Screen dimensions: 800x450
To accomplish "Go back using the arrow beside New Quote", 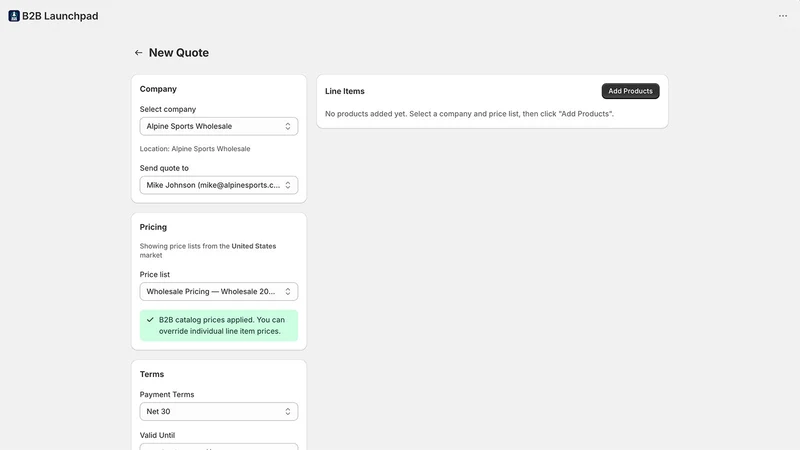I will 138,53.
